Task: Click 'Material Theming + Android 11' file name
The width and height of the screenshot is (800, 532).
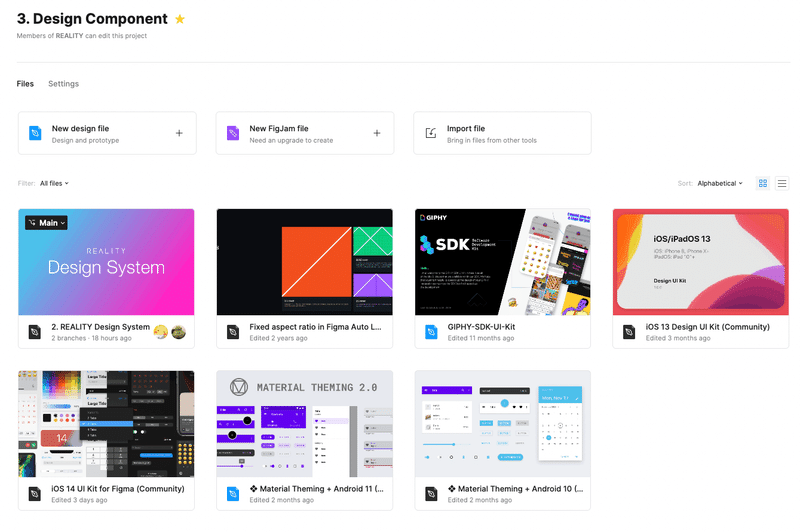Action: (316, 489)
